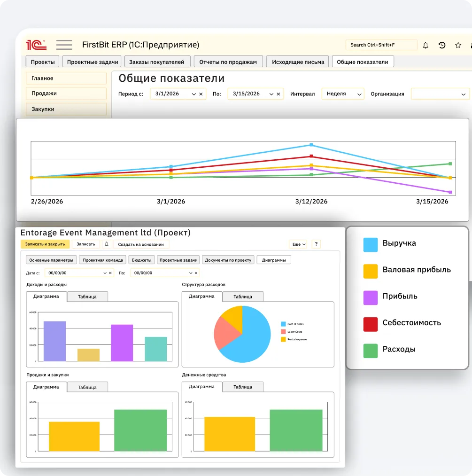Select Диаграмма under Доходы и расходы

[46, 297]
